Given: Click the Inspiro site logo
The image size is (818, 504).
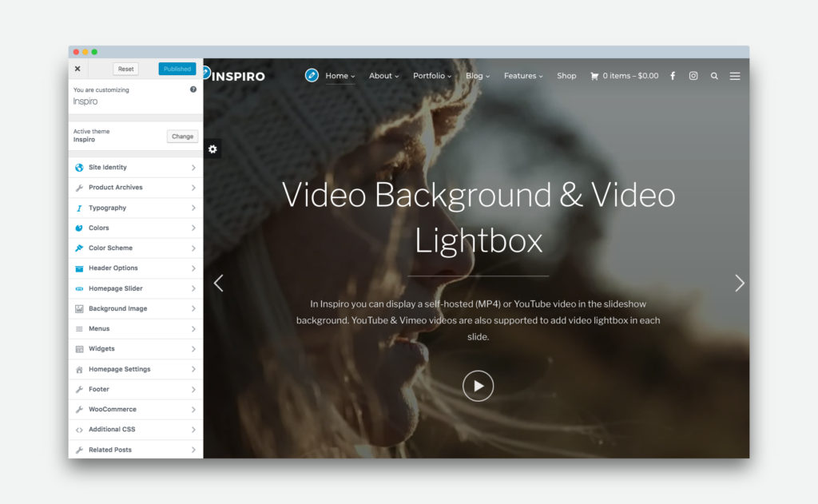Looking at the screenshot, I should click(238, 76).
